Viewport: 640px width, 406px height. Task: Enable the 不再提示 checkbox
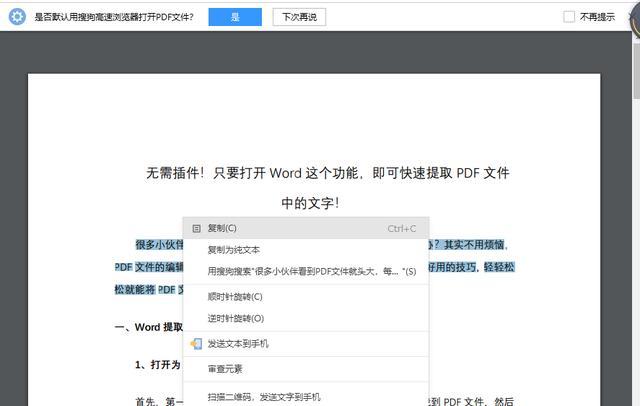pyautogui.click(x=569, y=17)
